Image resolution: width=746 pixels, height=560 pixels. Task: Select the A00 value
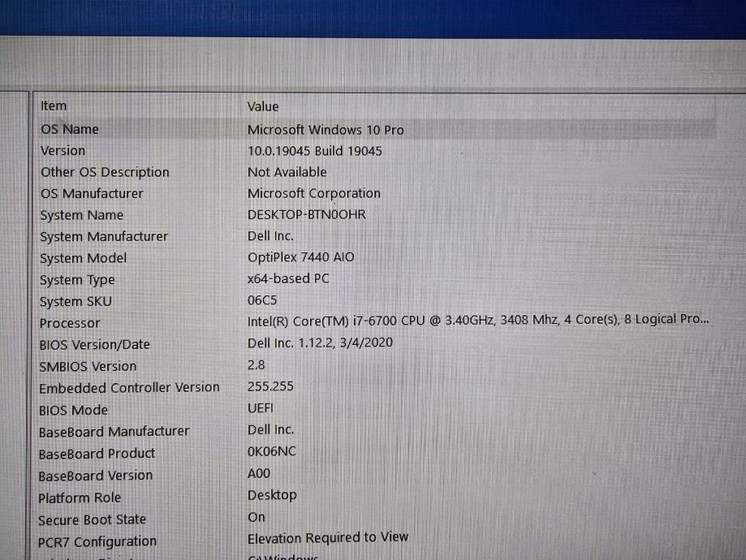coord(259,473)
